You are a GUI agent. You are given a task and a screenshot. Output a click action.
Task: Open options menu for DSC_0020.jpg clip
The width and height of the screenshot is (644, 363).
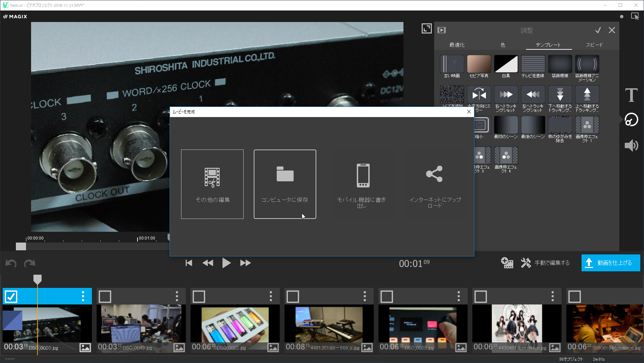pos(83,297)
